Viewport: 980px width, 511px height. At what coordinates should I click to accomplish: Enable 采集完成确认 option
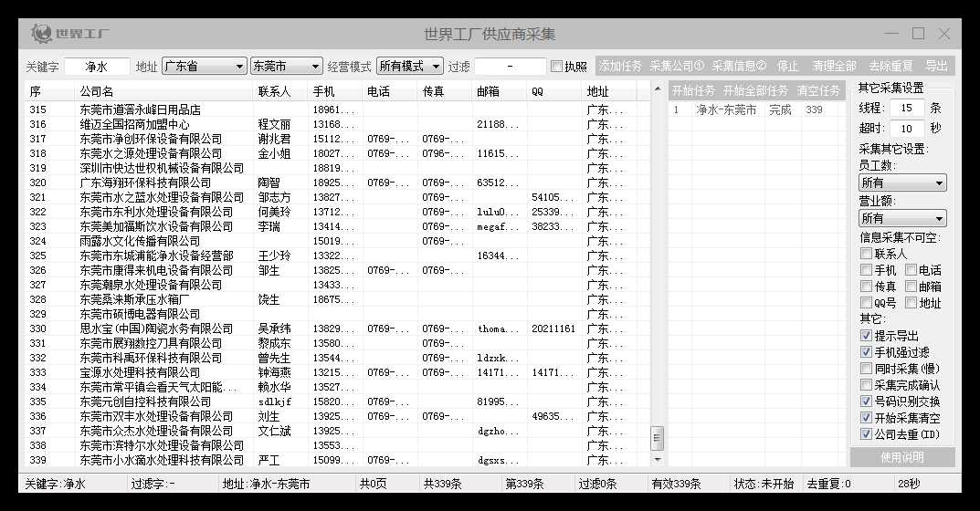tap(866, 385)
